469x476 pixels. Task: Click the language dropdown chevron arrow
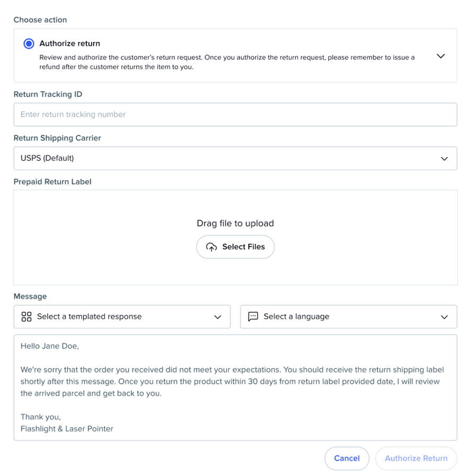click(x=444, y=317)
